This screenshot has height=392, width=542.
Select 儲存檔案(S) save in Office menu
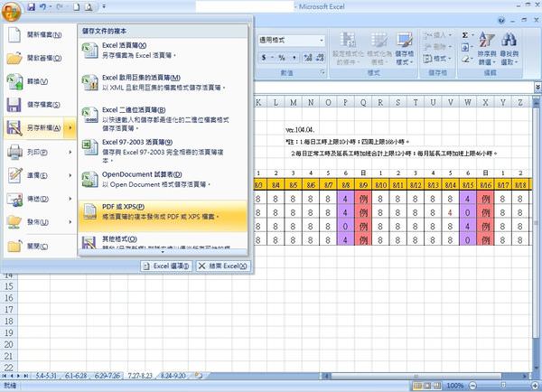[39, 105]
